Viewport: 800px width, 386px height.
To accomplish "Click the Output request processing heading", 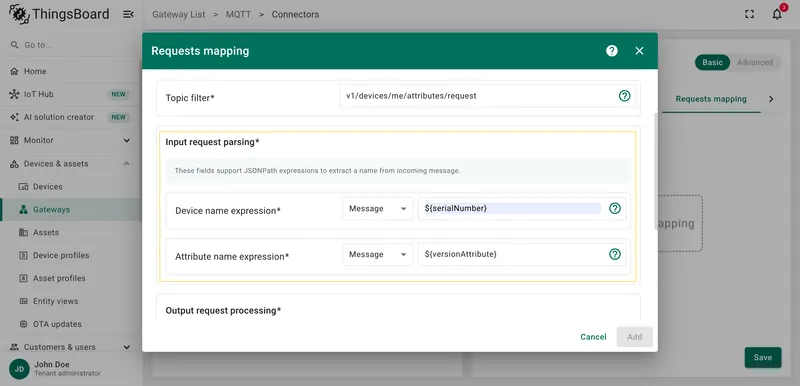I will pos(223,311).
